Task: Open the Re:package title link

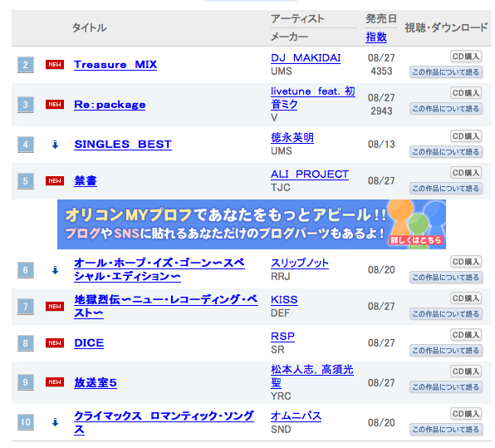Action: pos(110,105)
